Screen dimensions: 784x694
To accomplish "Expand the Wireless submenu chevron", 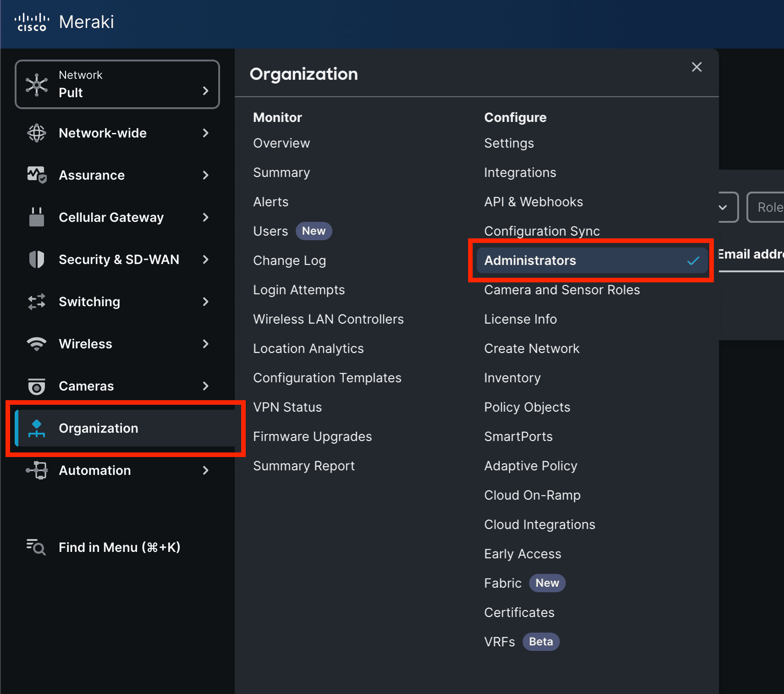I will tap(206, 344).
